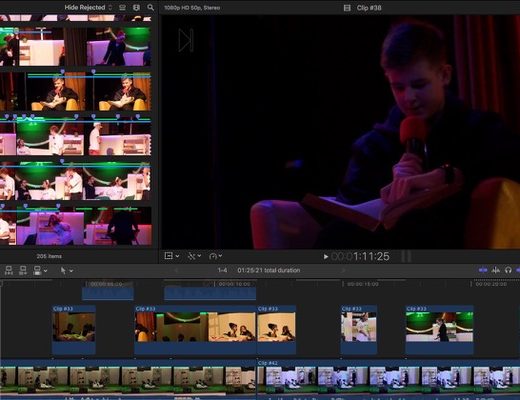Select the blue title clip under 00:00:05:00
The image size is (520, 400).
[x=108, y=293]
